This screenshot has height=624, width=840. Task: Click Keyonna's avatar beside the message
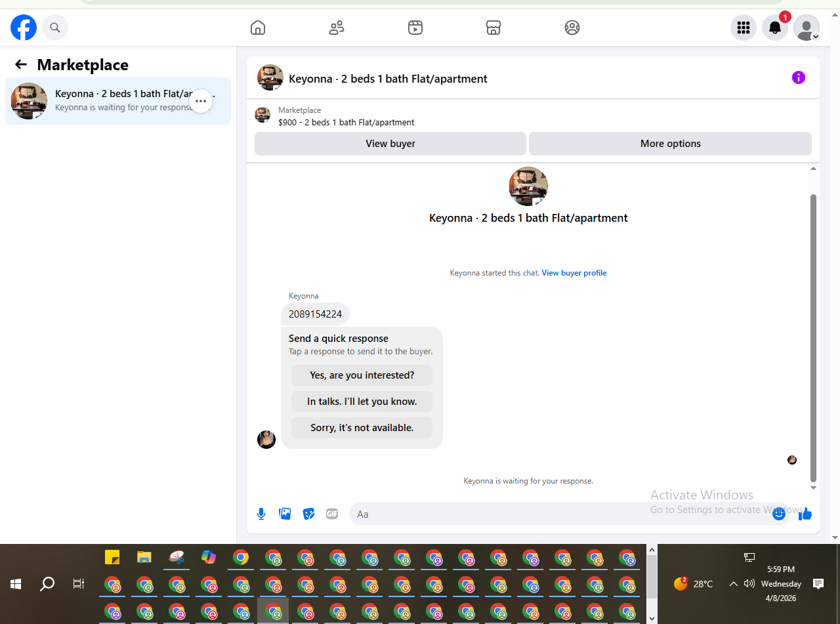coord(266,440)
